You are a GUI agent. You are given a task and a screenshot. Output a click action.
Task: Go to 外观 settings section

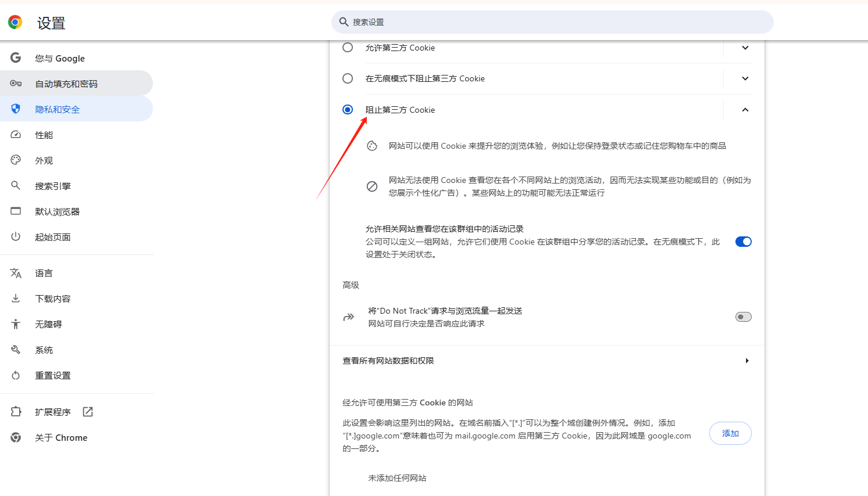[x=76, y=160]
